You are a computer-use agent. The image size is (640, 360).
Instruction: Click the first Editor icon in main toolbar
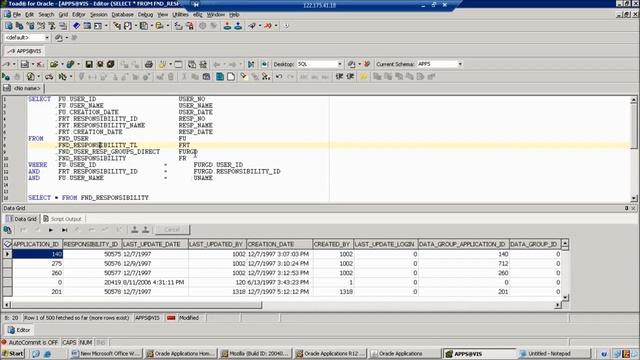(9, 26)
